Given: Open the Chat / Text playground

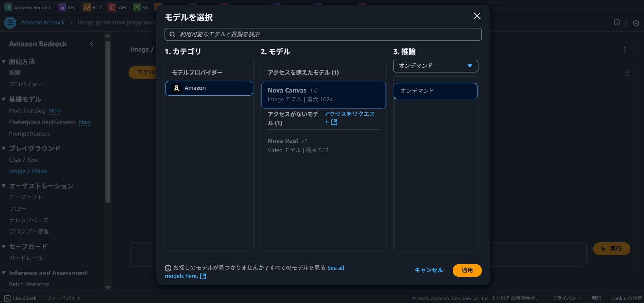Looking at the screenshot, I should pyautogui.click(x=23, y=160).
